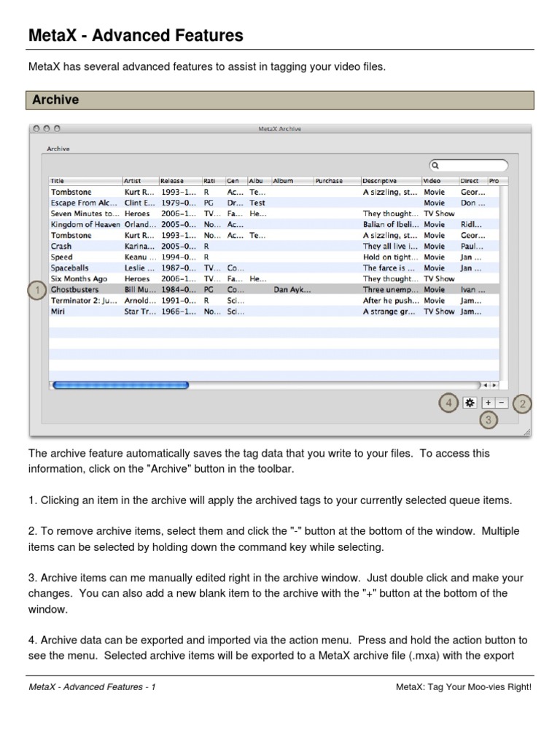
Task: Select the Ghostbusters archive row
Action: pyautogui.click(x=274, y=290)
